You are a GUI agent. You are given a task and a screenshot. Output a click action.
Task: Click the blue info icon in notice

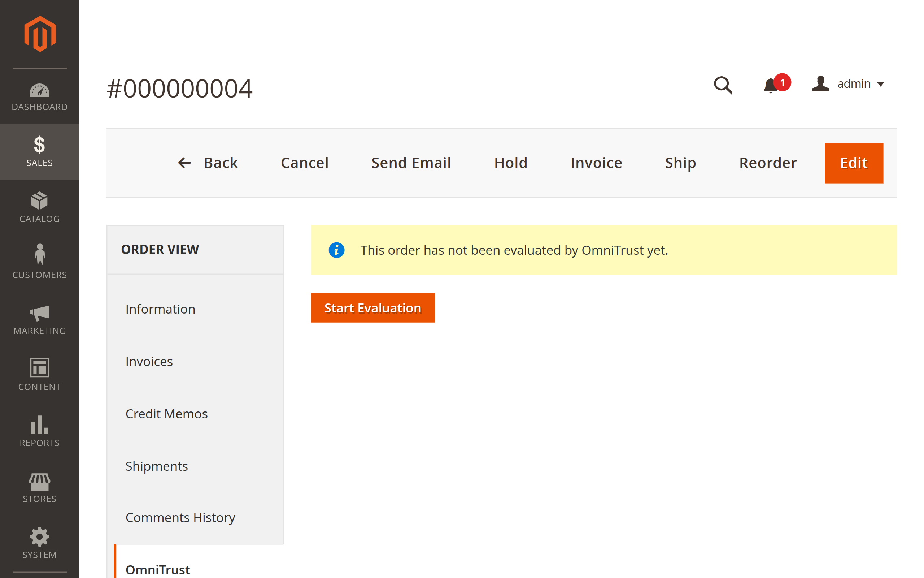tap(336, 250)
